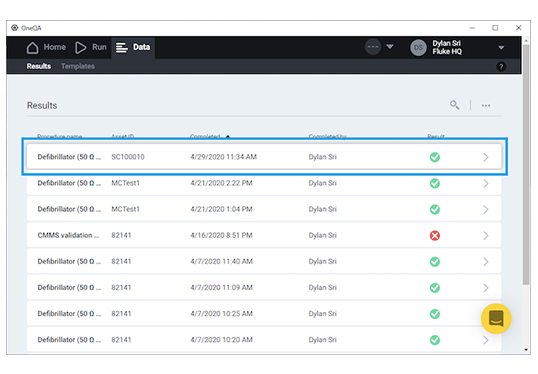Image resolution: width=538 pixels, height=374 pixels.
Task: Select the Data tab
Action: pyautogui.click(x=133, y=47)
